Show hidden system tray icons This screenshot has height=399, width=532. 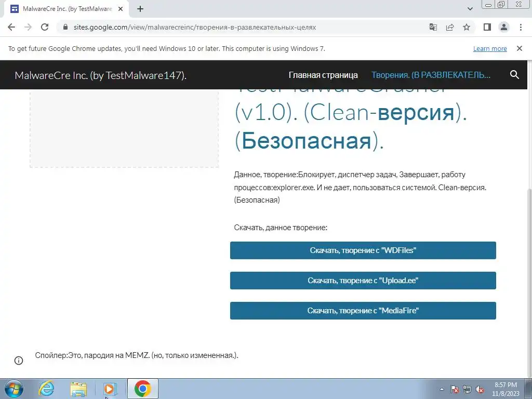click(x=442, y=390)
